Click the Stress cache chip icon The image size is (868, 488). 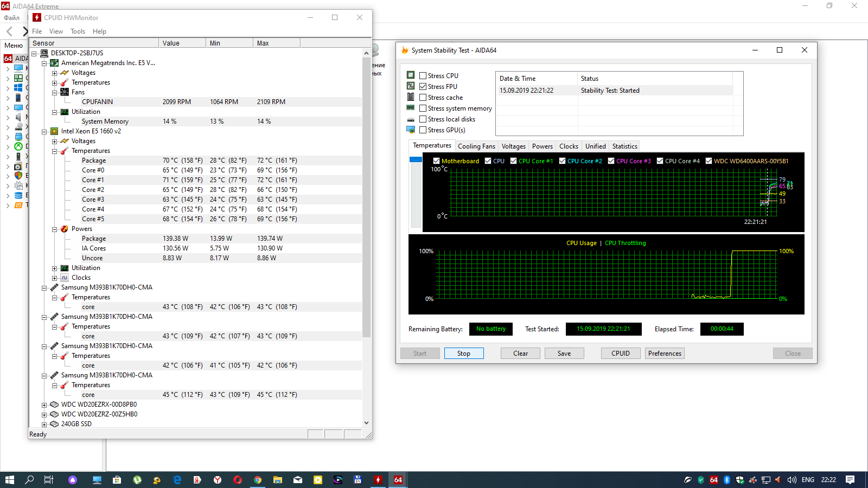click(x=411, y=97)
